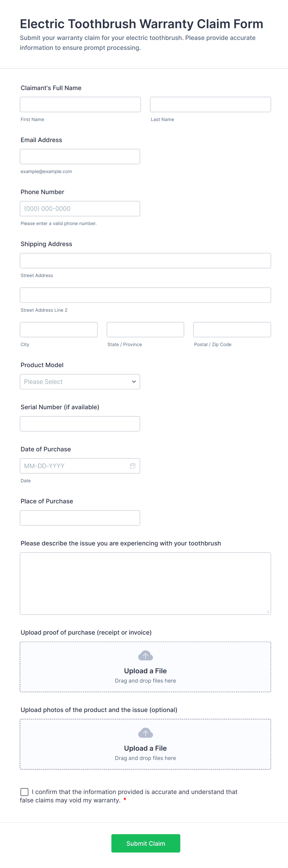
Task: Open the Product Model dropdown
Action: click(x=80, y=382)
